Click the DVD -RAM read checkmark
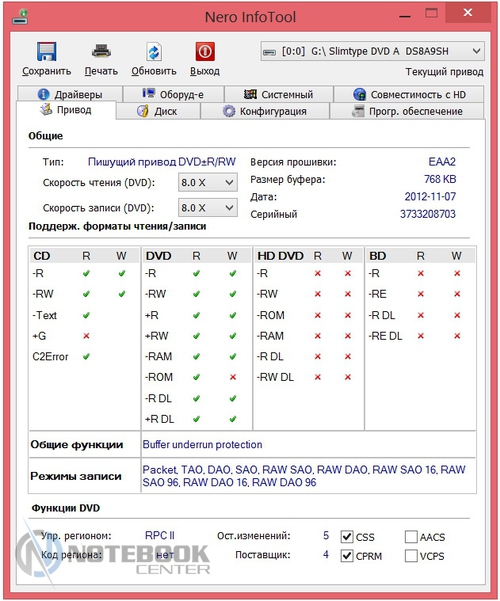Image resolution: width=500 pixels, height=601 pixels. pos(196,356)
